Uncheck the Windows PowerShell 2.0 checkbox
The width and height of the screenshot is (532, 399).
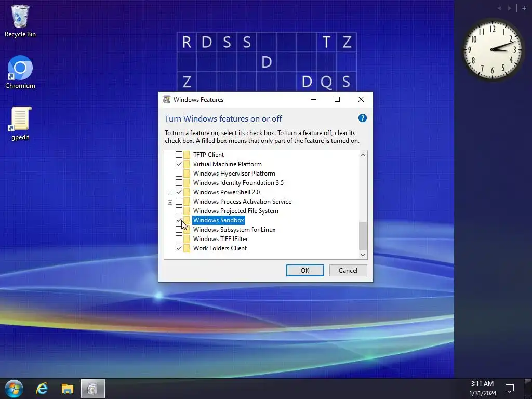pos(179,192)
